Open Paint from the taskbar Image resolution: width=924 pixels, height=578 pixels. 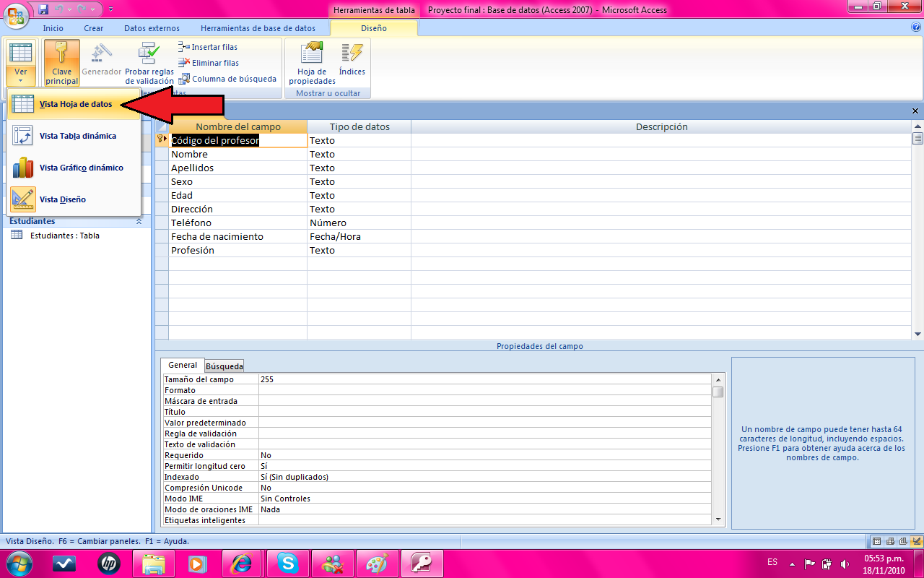click(x=376, y=563)
